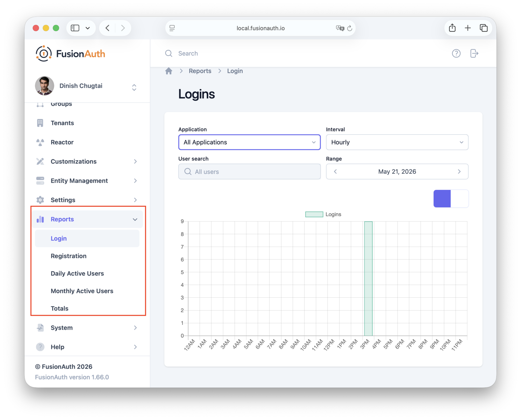Expand the Entity Management chevron
This screenshot has height=420, width=521.
pos(135,181)
